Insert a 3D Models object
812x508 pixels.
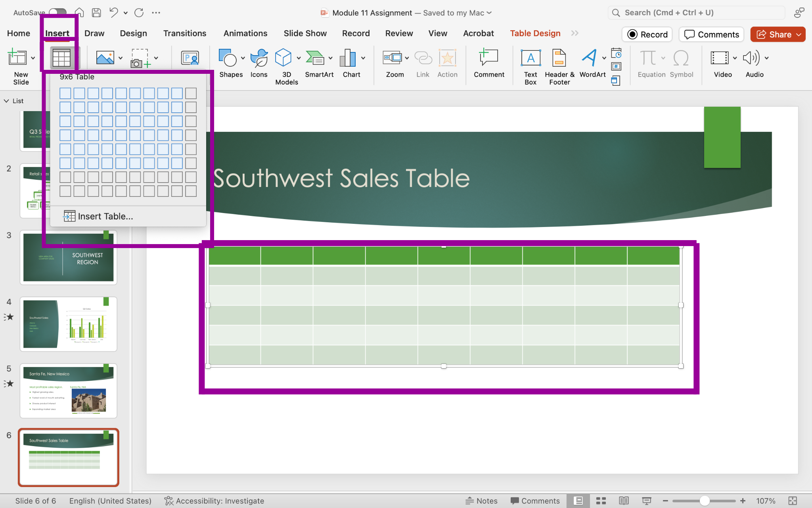tap(283, 58)
